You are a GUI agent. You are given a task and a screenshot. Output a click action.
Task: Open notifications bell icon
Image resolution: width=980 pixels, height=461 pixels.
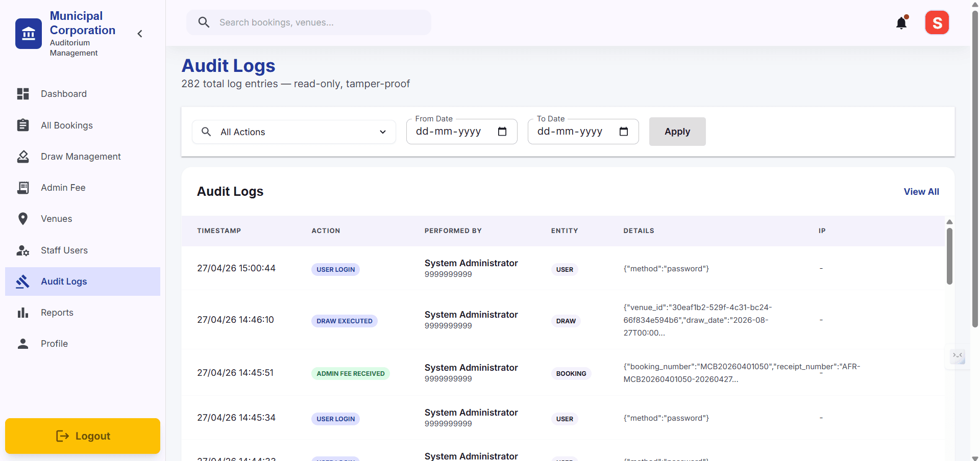click(901, 23)
